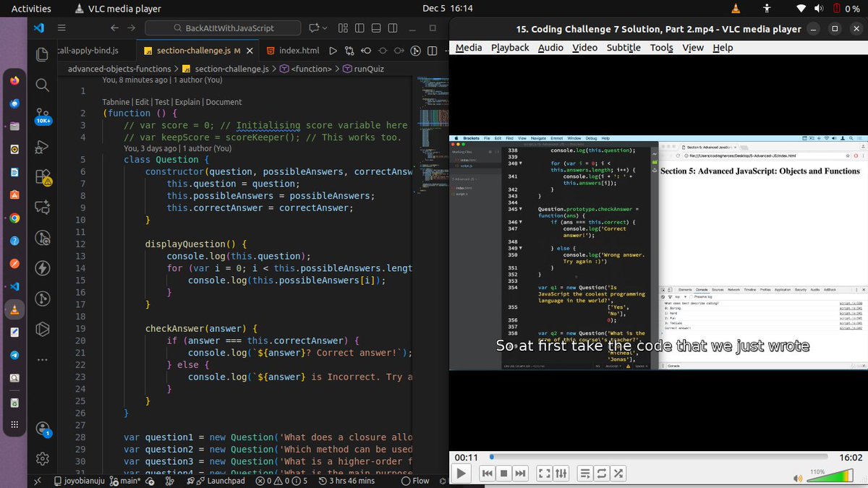Show the VLC playlist icon

[584, 473]
